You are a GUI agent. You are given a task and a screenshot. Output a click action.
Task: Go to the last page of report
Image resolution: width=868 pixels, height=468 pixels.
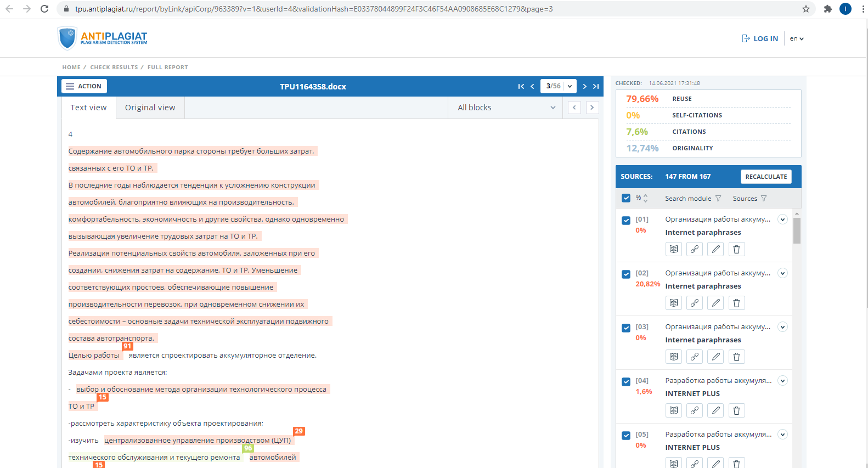[596, 87]
